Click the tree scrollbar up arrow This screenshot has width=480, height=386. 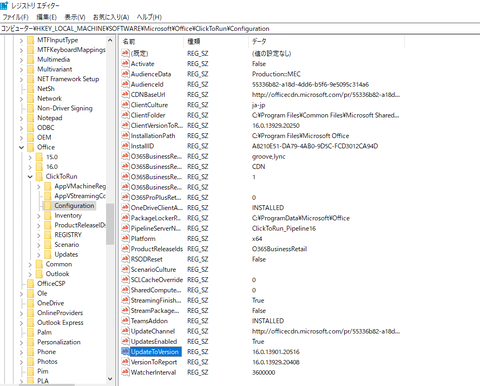tap(110, 40)
